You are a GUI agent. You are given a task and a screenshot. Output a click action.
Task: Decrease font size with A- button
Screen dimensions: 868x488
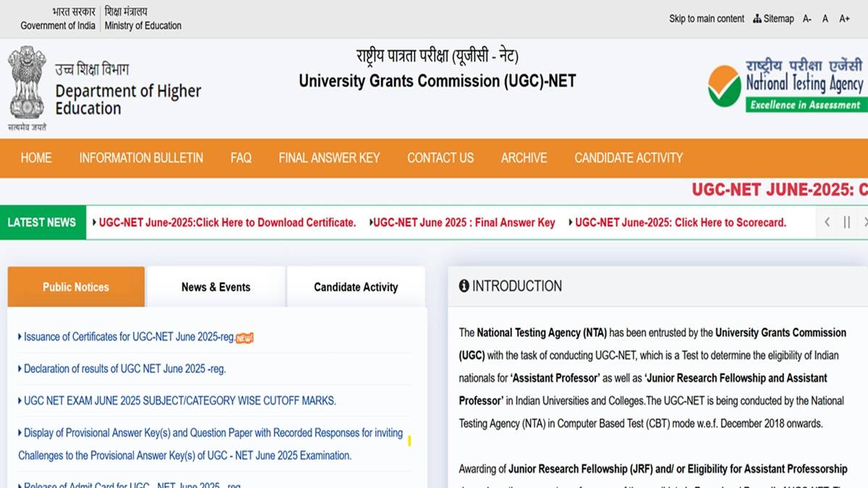807,19
